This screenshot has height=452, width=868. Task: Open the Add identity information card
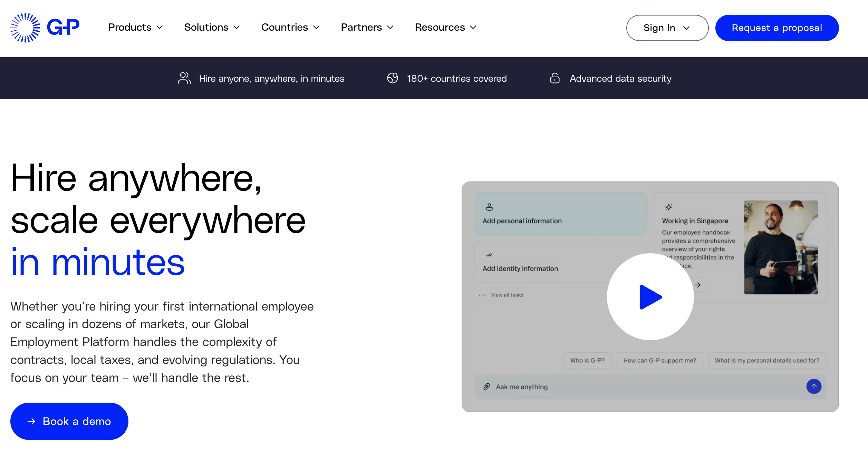tap(560, 261)
